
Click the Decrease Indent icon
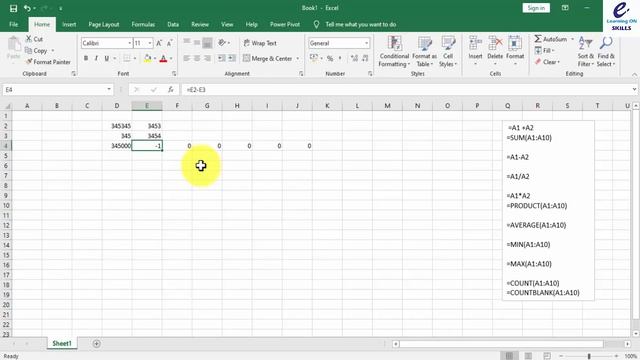click(221, 58)
